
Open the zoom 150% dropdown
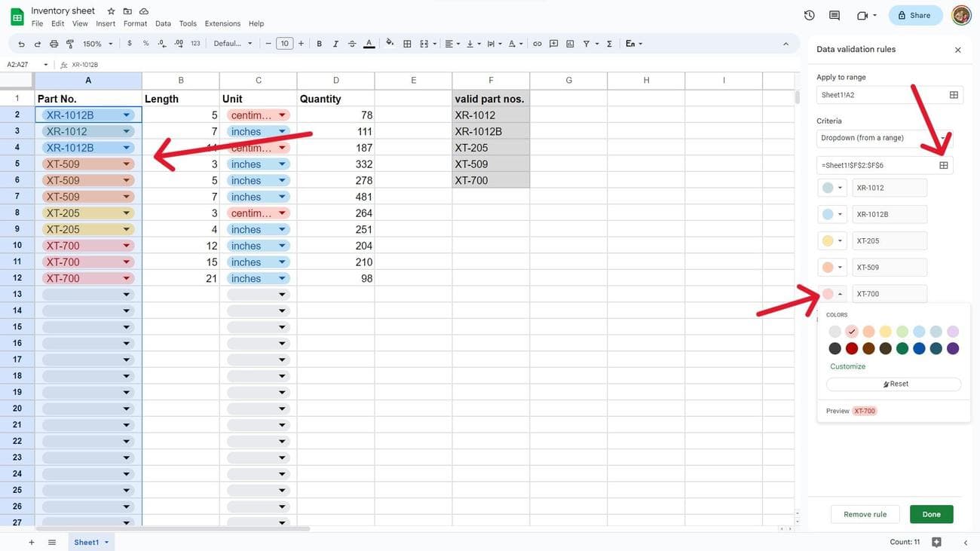coord(97,44)
